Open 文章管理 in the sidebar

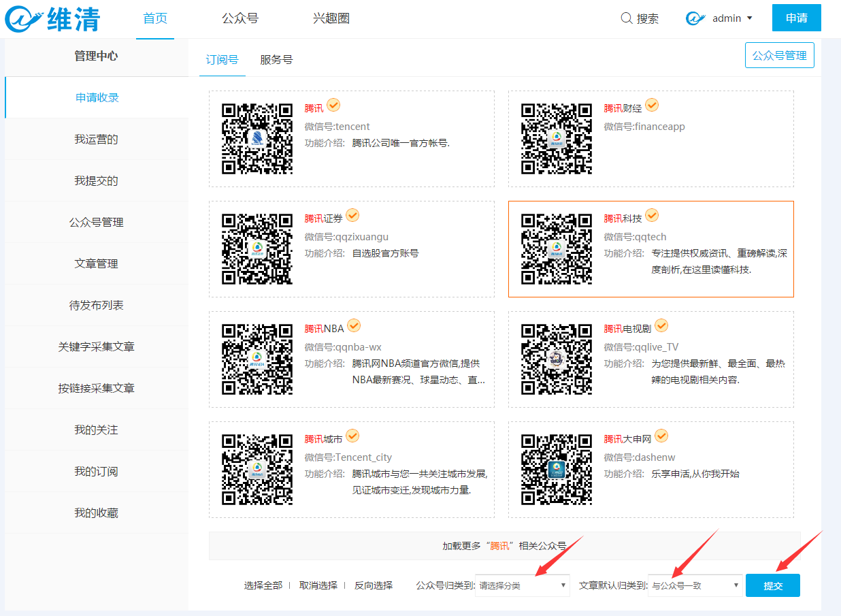pyautogui.click(x=97, y=263)
